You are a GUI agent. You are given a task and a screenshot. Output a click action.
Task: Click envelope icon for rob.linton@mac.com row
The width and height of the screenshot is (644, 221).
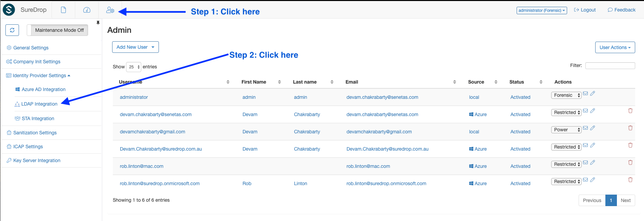tap(585, 162)
